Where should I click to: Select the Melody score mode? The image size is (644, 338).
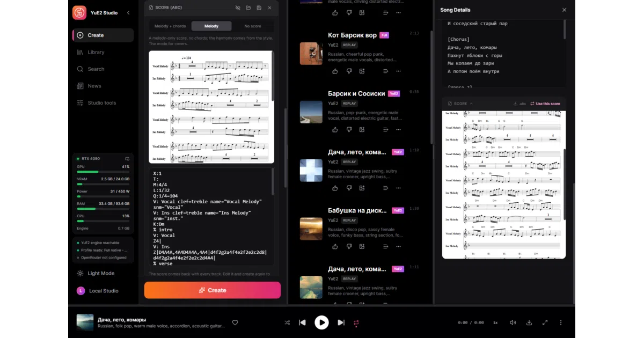tap(211, 26)
